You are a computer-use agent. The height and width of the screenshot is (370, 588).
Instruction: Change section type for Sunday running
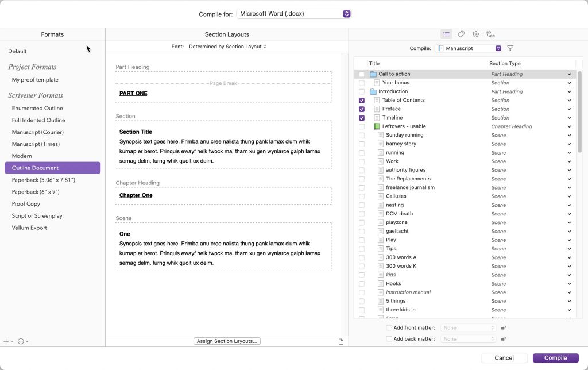[570, 135]
